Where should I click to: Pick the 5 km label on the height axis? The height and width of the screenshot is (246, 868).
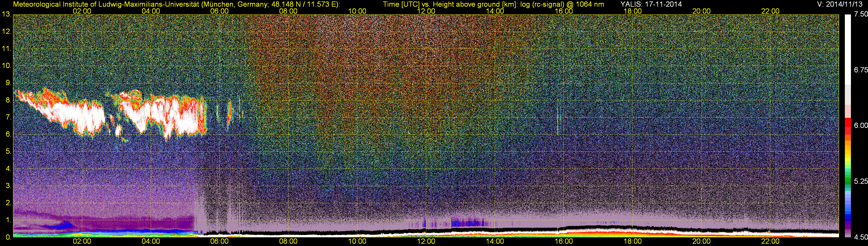(8, 152)
